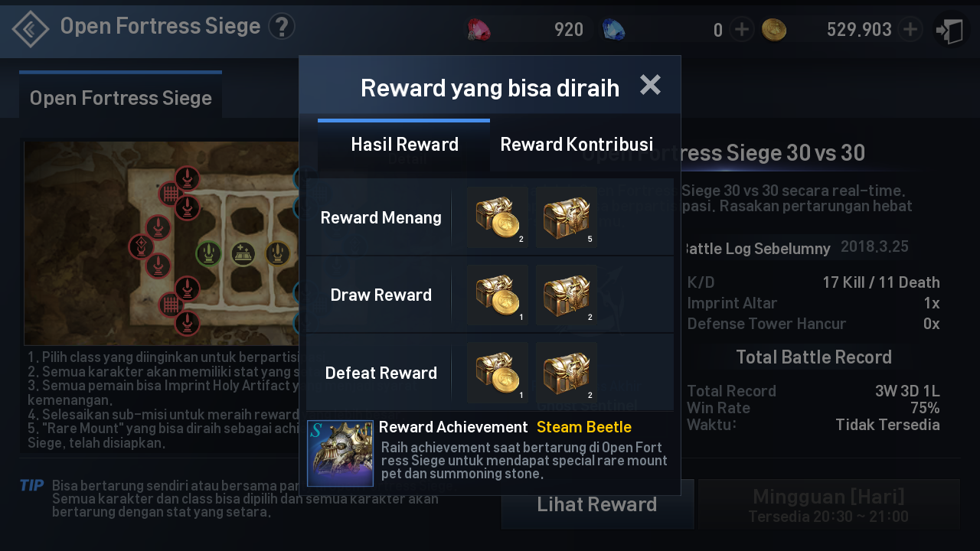Screen dimensions: 980x551
Task: Click the Steam Beetle mount thumbnail
Action: [340, 453]
